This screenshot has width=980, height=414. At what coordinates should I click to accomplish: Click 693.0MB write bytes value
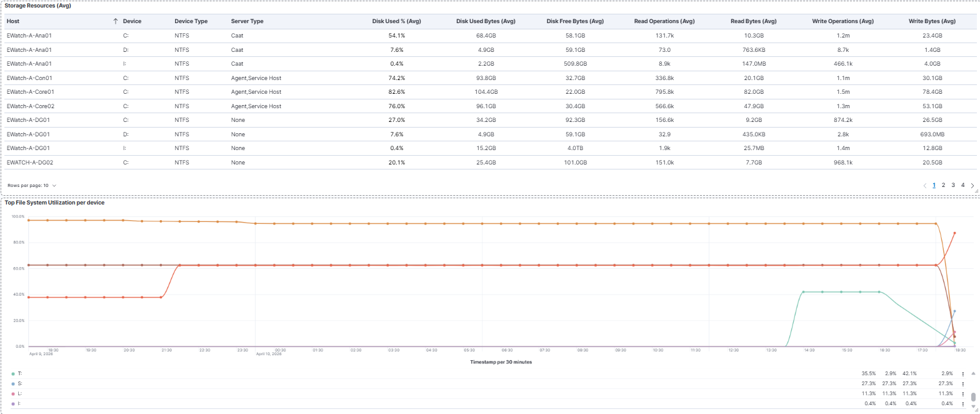point(932,134)
